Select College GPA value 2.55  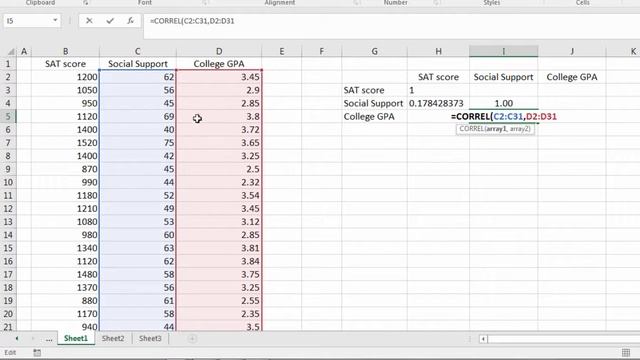(219, 301)
